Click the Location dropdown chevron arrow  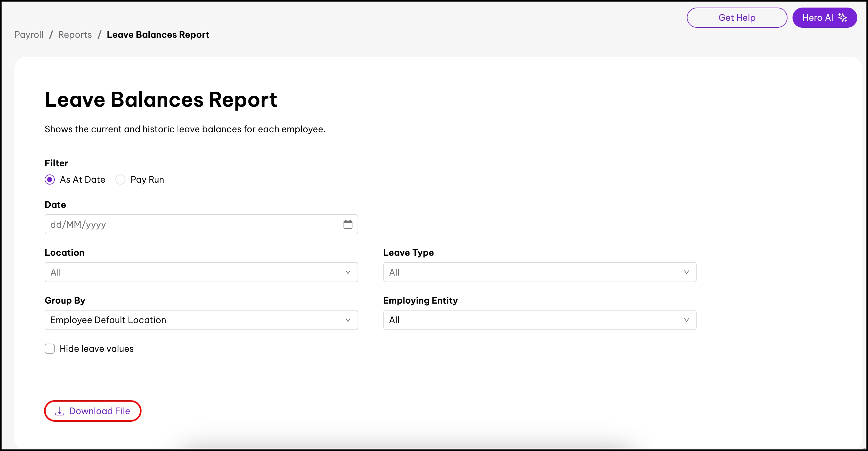pyautogui.click(x=348, y=272)
